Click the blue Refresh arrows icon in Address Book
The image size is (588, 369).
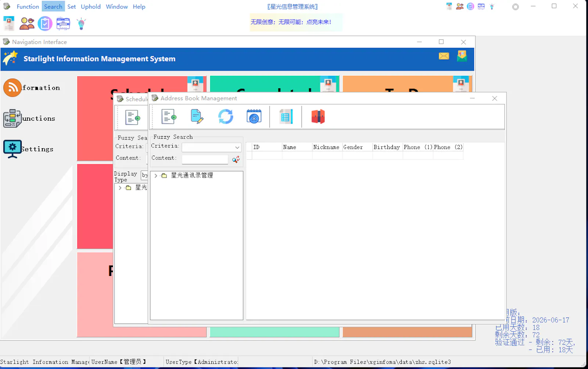coord(226,117)
